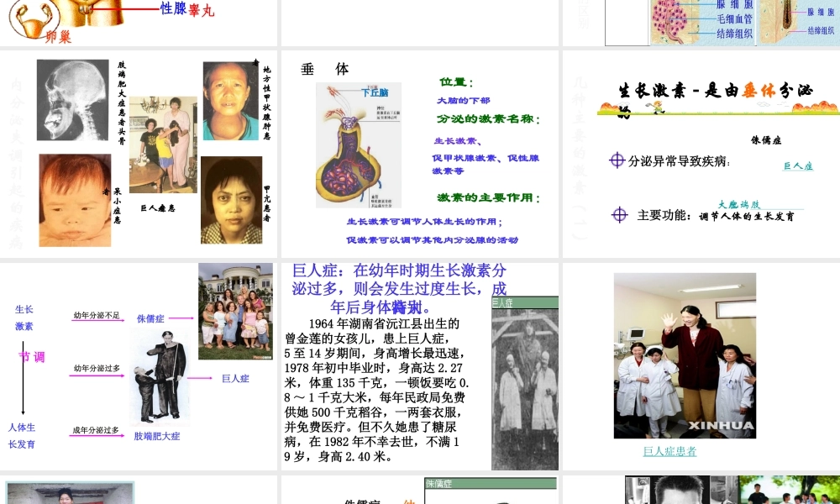Click the 1964年湖南省沅江县 paragraph text

[x=377, y=390]
